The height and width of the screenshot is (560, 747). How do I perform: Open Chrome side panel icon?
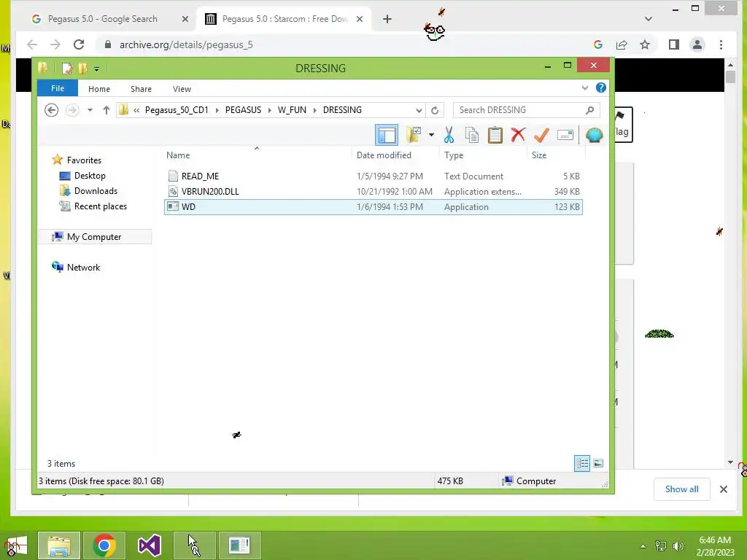(x=673, y=44)
